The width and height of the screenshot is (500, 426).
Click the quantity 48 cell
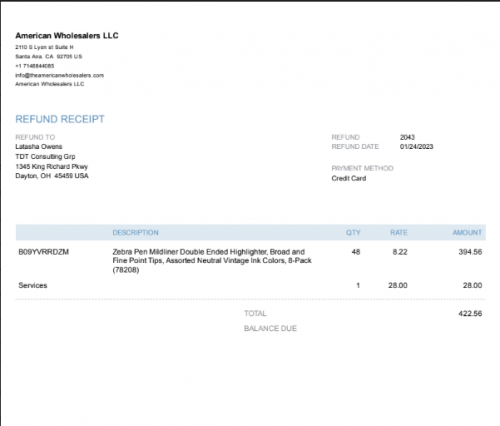[x=356, y=252]
